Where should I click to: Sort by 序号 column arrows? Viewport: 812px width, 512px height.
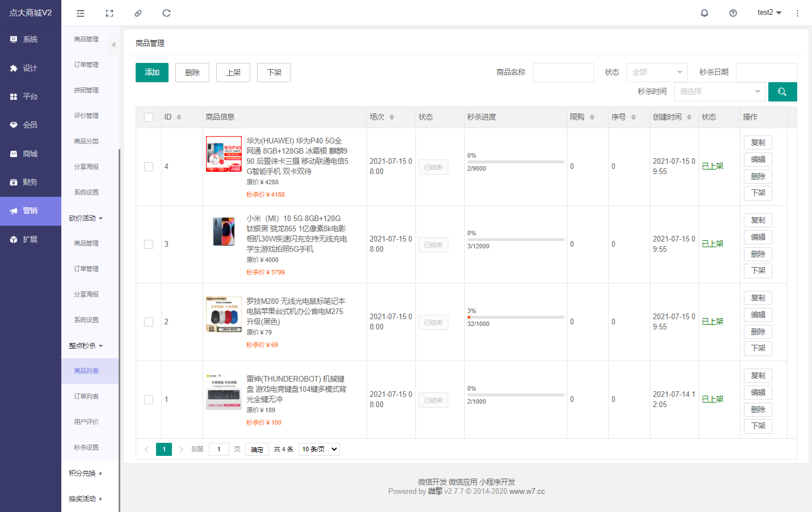[x=633, y=117]
